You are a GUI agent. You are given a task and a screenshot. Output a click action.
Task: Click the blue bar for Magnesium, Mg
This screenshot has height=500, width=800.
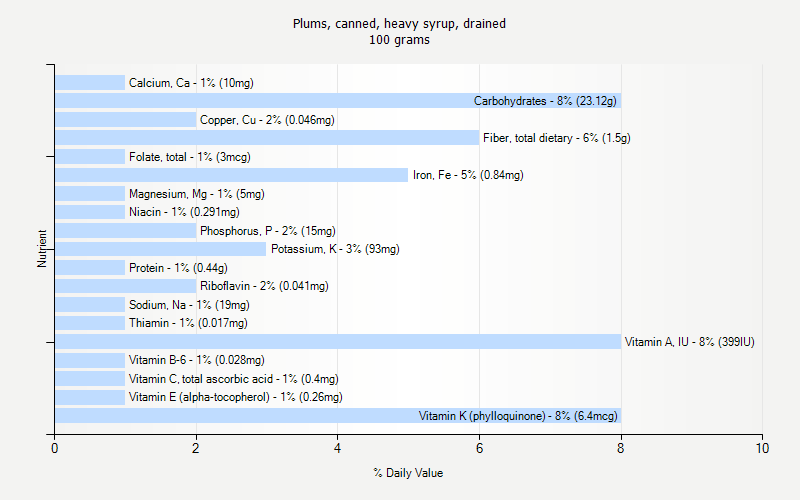(90, 193)
